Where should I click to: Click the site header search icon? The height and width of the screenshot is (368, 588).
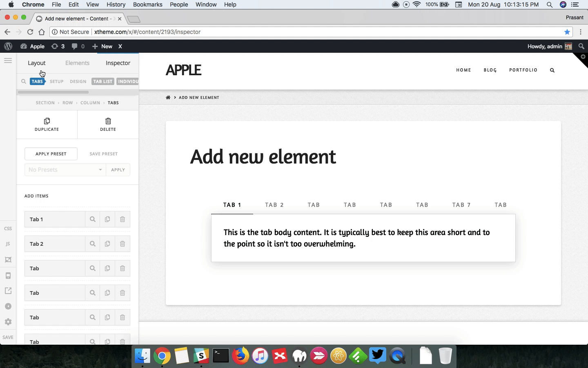[x=552, y=70]
